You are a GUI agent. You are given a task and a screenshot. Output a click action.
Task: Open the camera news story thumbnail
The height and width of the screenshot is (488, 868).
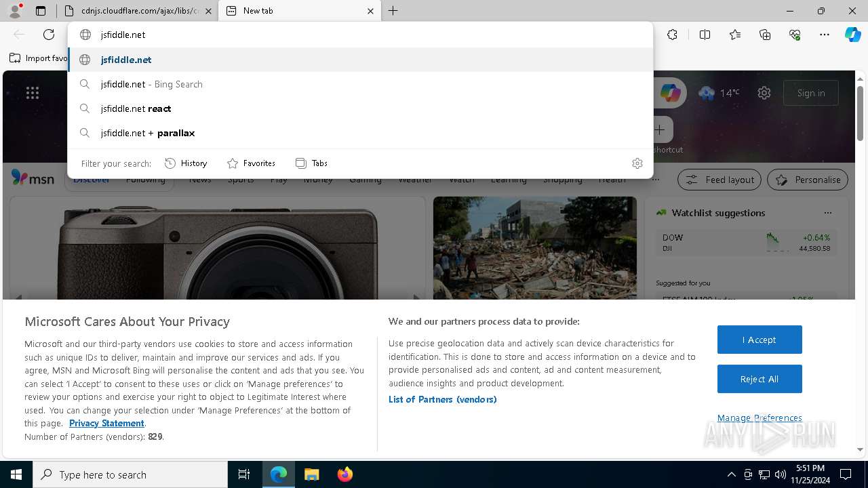point(217,248)
